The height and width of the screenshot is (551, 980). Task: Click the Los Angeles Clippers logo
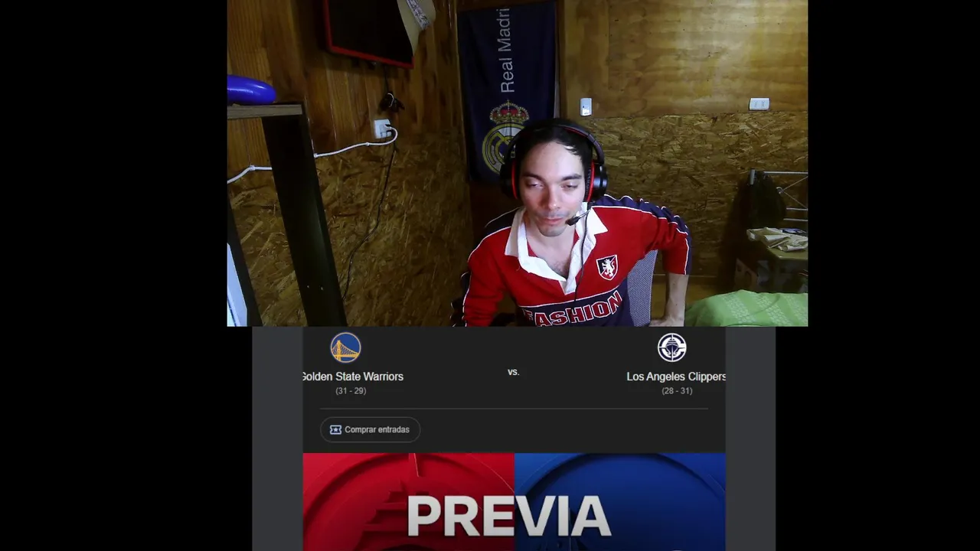[671, 347]
